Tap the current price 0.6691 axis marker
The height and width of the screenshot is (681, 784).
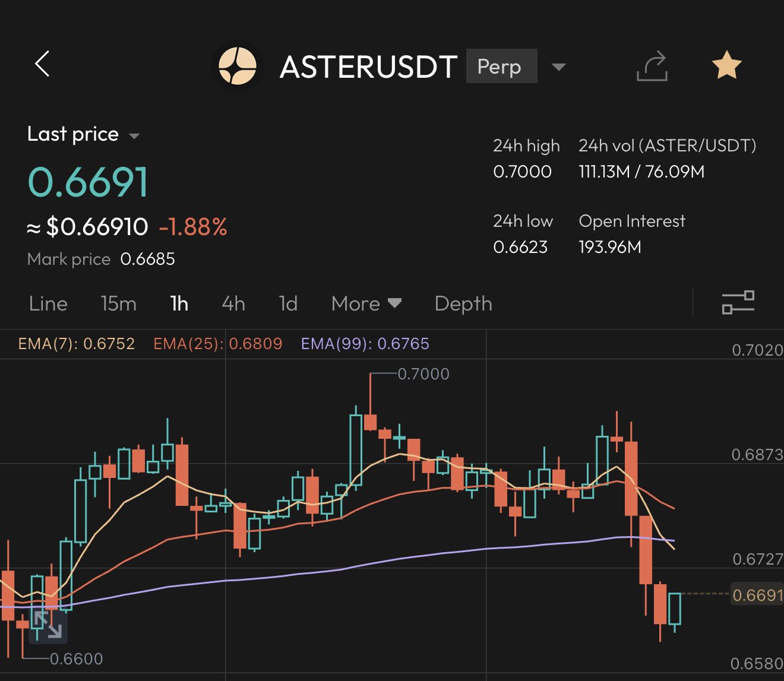click(757, 595)
